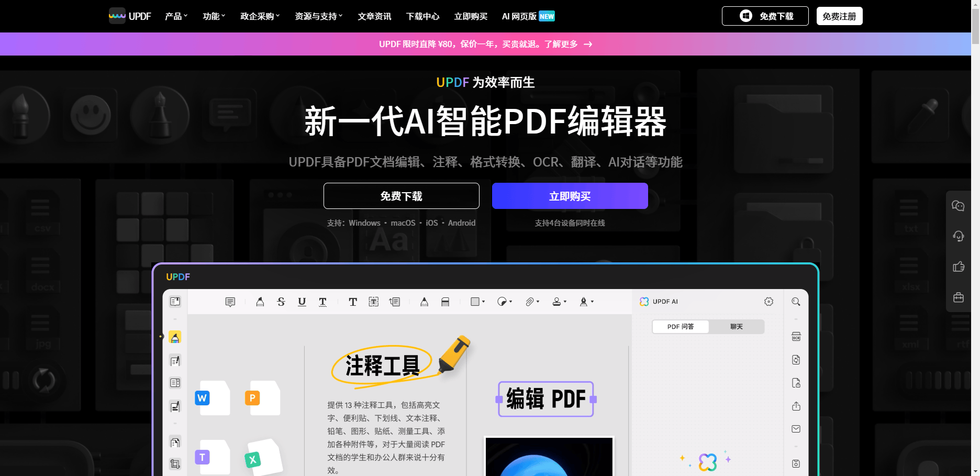Select the underline tool

click(x=302, y=302)
